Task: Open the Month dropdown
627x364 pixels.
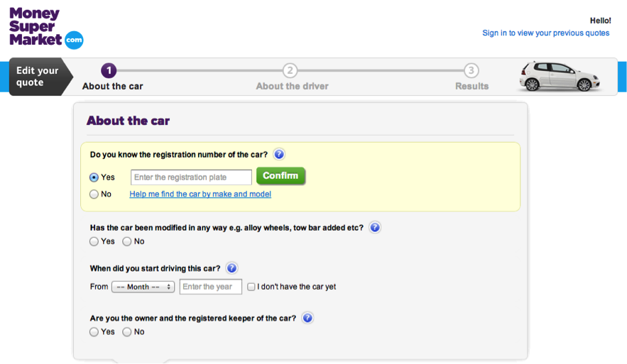Action: tap(143, 287)
